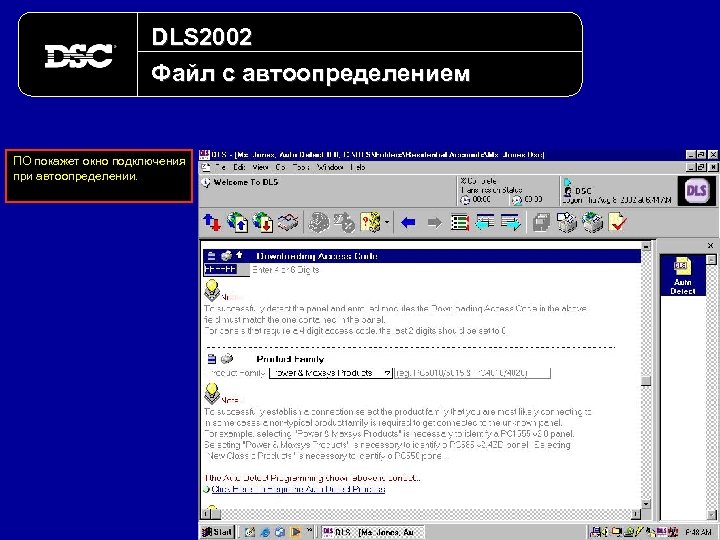Click the vertical scrollbar up arrow of main pane
This screenshot has width=720, height=540.
[x=646, y=246]
